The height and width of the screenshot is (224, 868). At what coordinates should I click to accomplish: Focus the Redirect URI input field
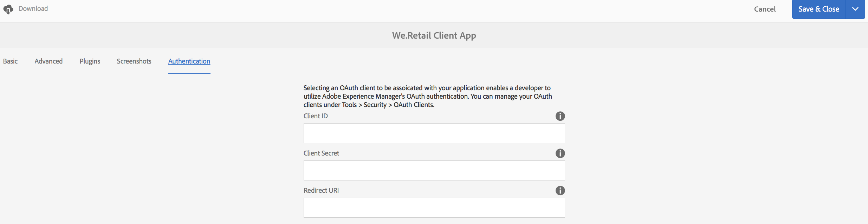tap(434, 207)
